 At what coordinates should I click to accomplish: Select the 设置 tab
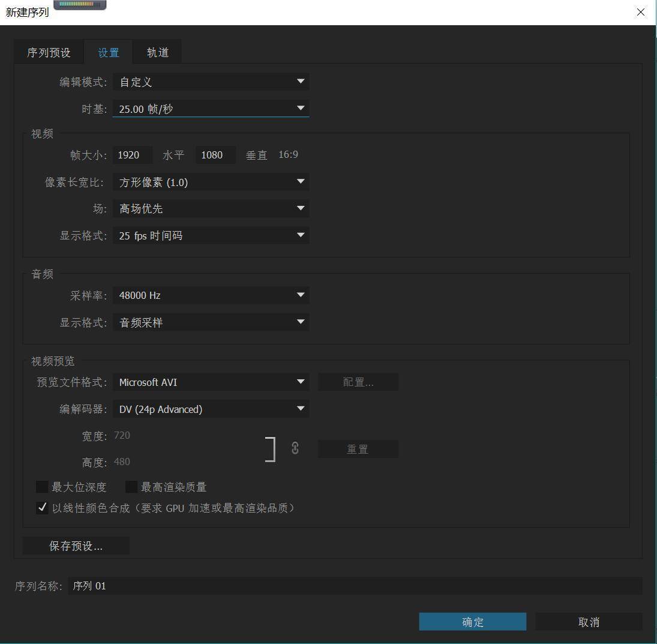tap(108, 52)
